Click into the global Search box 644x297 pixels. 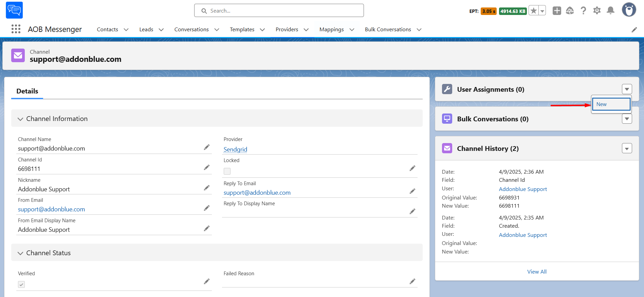[279, 11]
